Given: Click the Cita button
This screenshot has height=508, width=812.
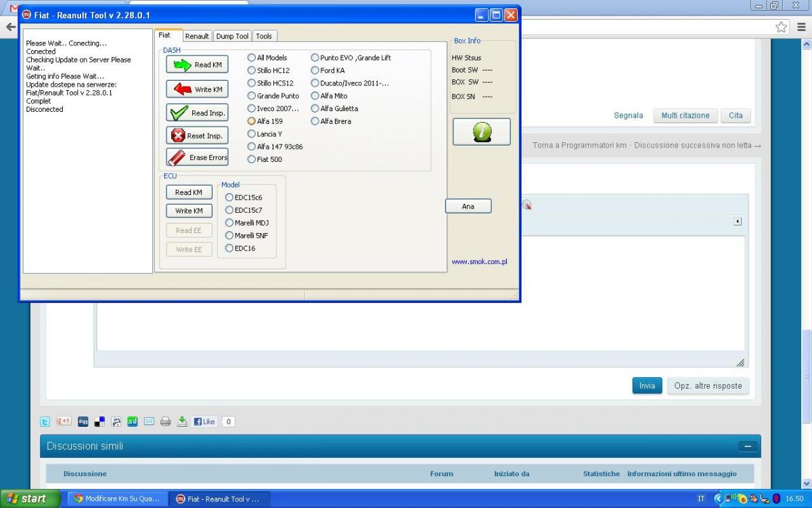Looking at the screenshot, I should (736, 116).
